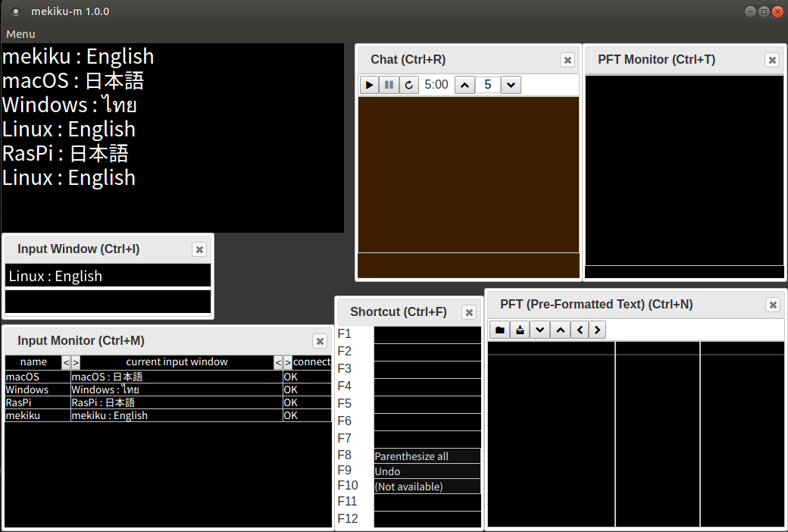The height and width of the screenshot is (532, 788).
Task: Select the F8 Parenthesize all shortcut
Action: point(427,456)
